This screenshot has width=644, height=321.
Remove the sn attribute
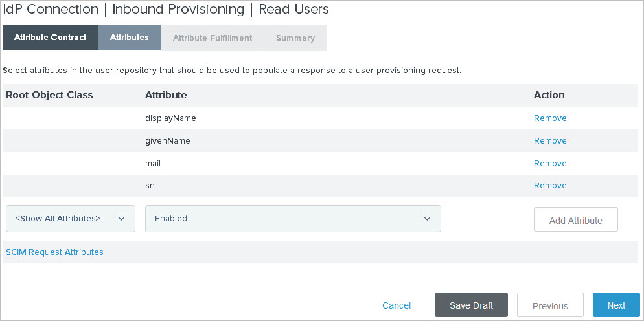click(550, 186)
